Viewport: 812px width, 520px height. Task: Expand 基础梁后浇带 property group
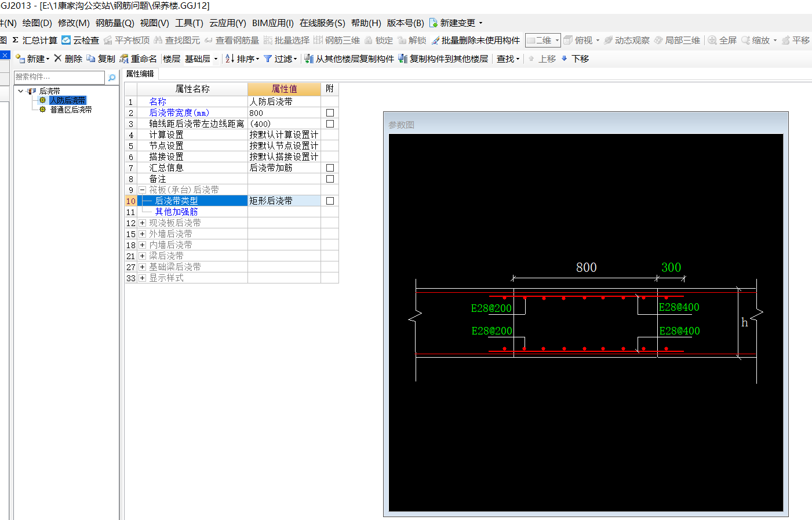pyautogui.click(x=142, y=267)
